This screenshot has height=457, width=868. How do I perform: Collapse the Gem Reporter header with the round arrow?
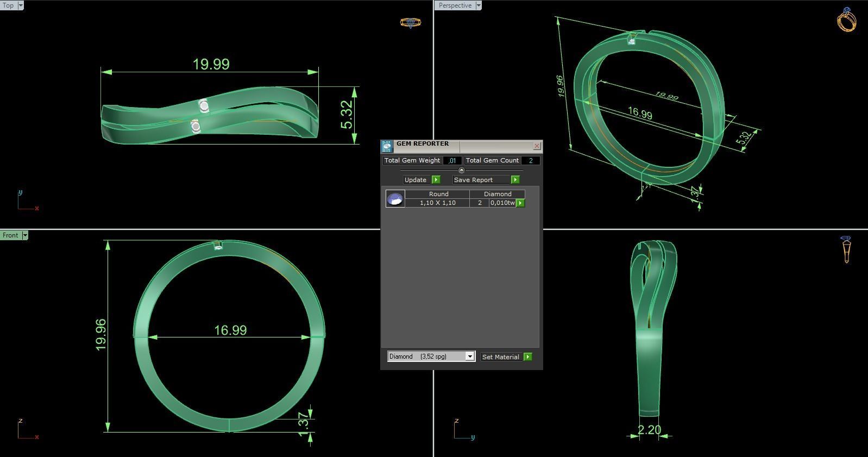[x=462, y=171]
